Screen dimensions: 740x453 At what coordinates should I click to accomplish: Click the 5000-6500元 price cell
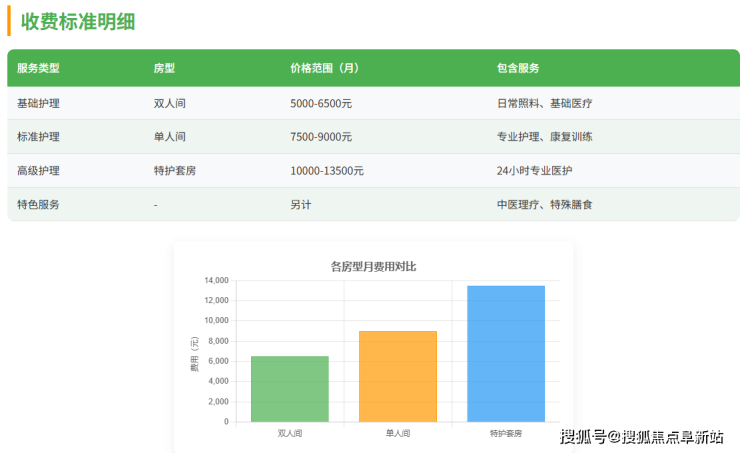click(320, 103)
